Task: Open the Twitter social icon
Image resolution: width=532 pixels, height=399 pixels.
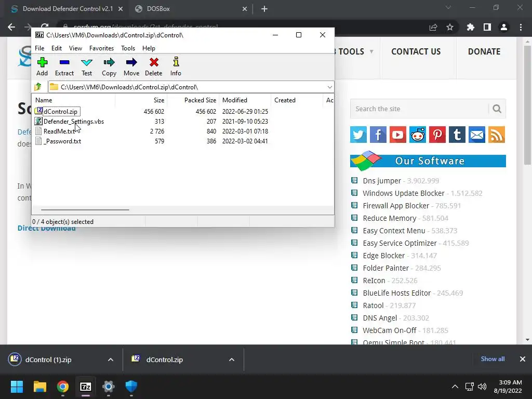Action: pos(358,135)
